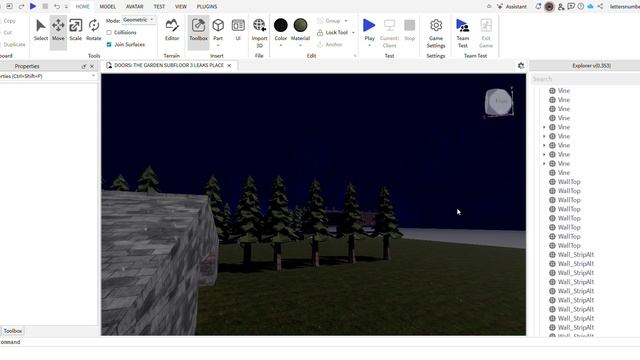
Task: Open the chat bubble icon in title bar
Action: coord(571,7)
